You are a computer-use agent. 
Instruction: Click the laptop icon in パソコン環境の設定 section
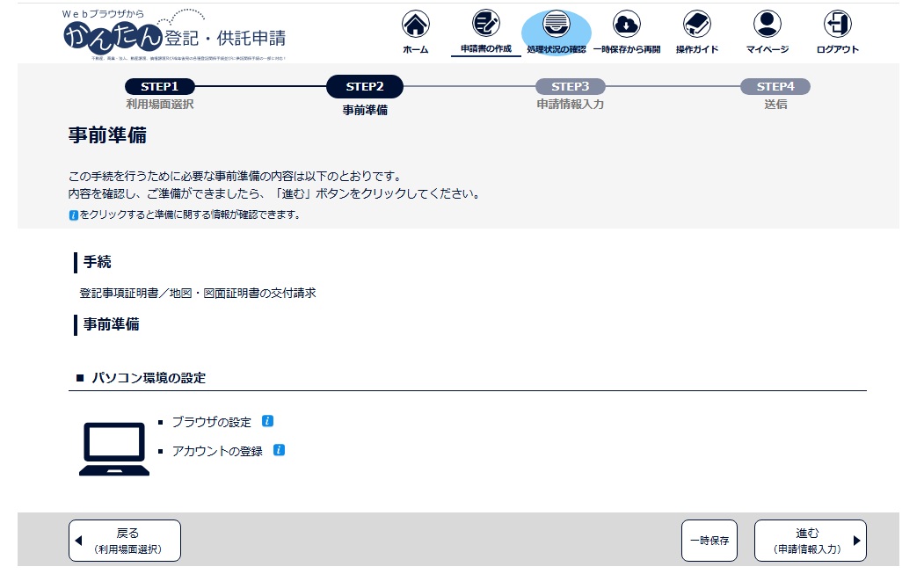(114, 450)
